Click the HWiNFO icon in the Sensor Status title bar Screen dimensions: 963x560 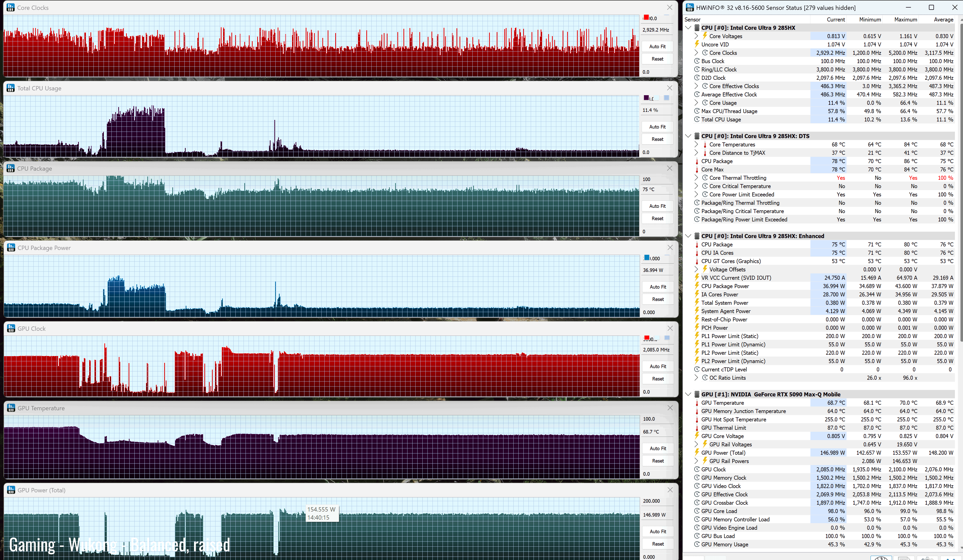pos(690,8)
